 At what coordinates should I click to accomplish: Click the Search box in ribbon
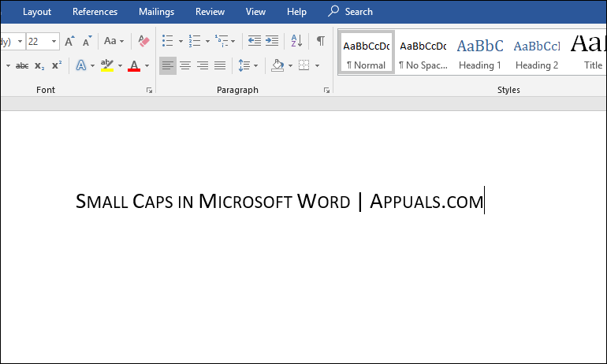(x=350, y=12)
